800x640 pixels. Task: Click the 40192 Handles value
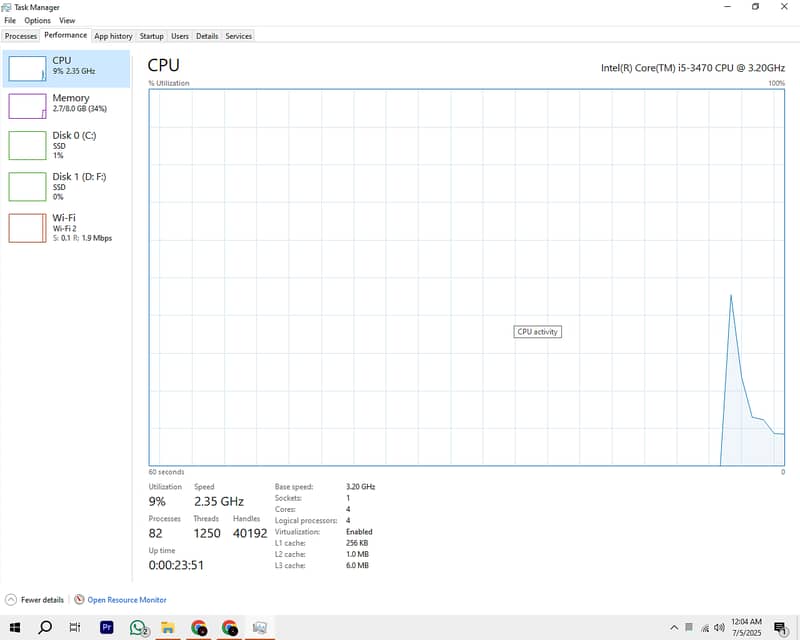coord(250,533)
